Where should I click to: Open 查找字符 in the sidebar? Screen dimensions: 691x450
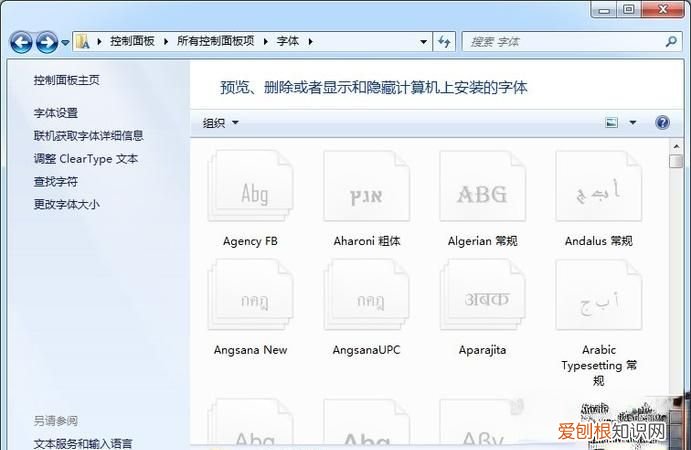click(x=56, y=182)
